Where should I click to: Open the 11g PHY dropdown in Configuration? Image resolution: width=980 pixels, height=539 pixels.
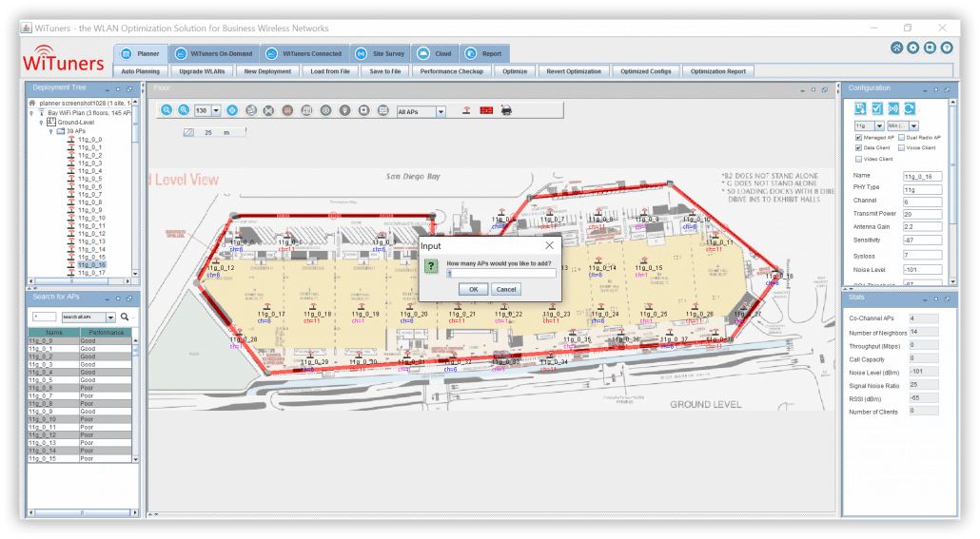879,126
